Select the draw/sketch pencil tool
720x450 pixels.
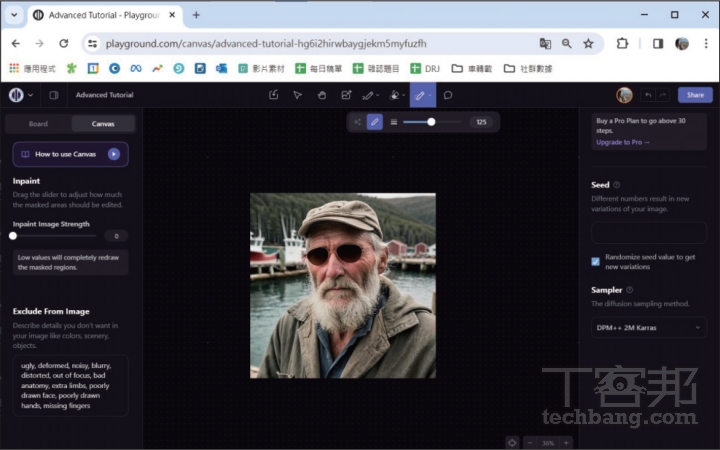368,95
